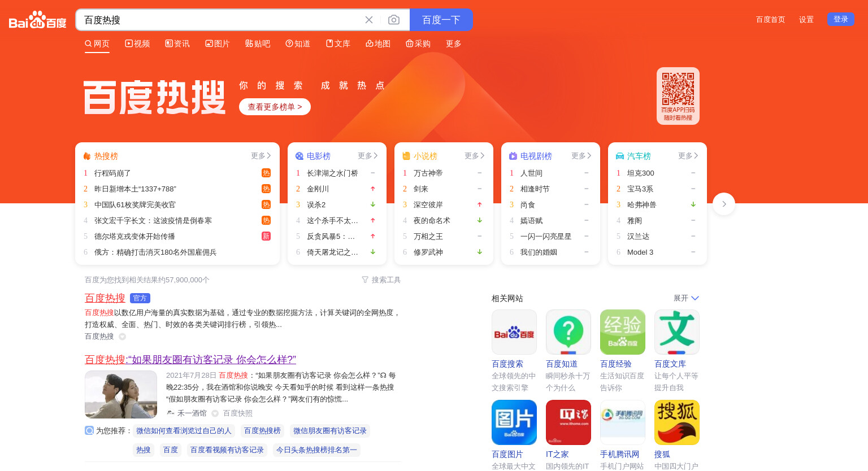Open IT之家 site icon
The height and width of the screenshot is (471, 868).
click(x=568, y=422)
